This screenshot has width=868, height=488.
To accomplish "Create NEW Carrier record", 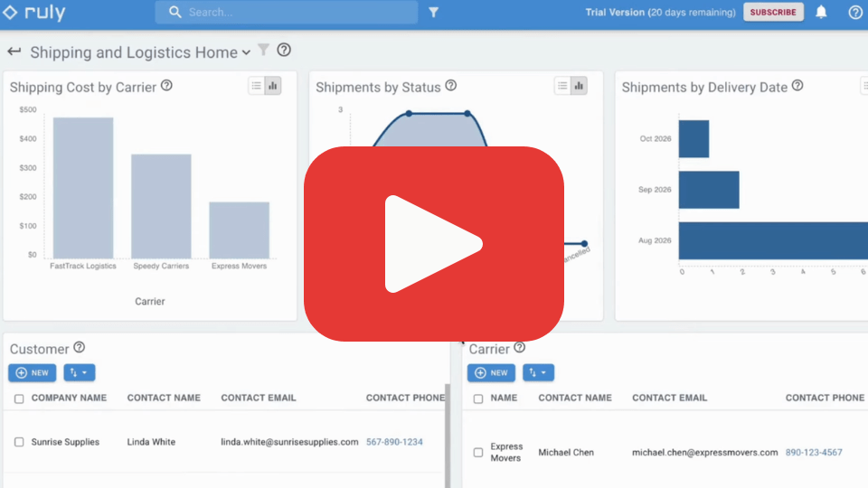I will click(x=491, y=372).
